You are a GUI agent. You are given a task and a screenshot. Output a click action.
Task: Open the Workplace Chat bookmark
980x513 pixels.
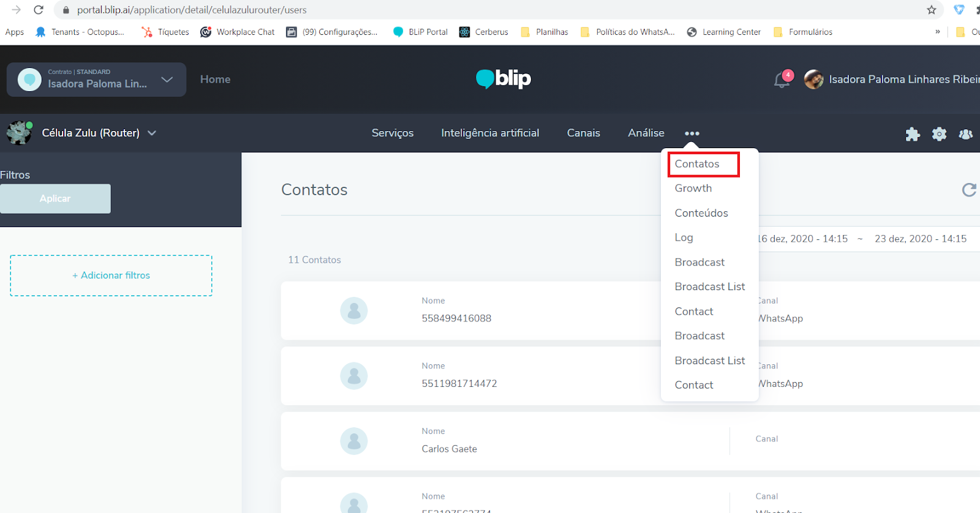(238, 32)
